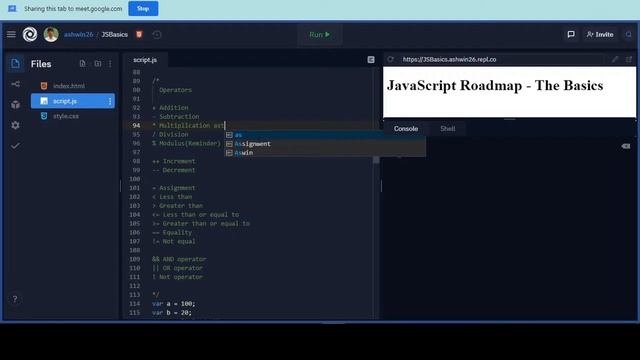This screenshot has height=360, width=640.
Task: Select the Files sidebar icon
Action: pos(16,64)
